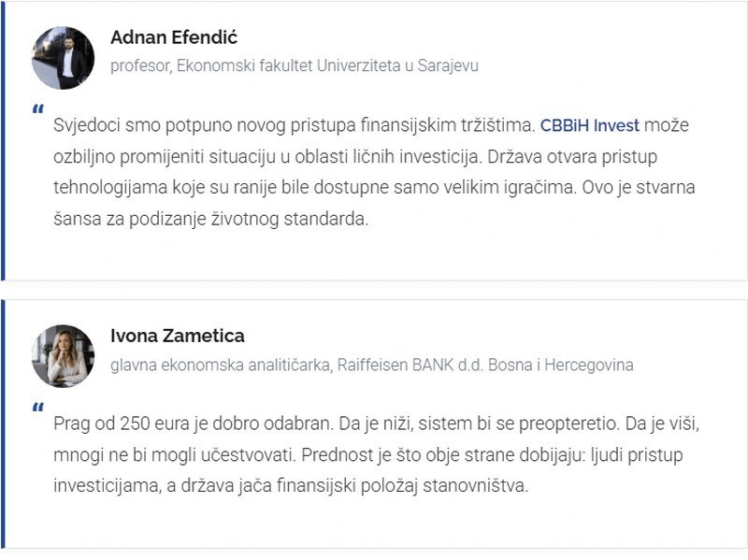This screenshot has height=560, width=748.
Task: Open Adnan Efendić's round profile photo
Action: pyautogui.click(x=63, y=58)
